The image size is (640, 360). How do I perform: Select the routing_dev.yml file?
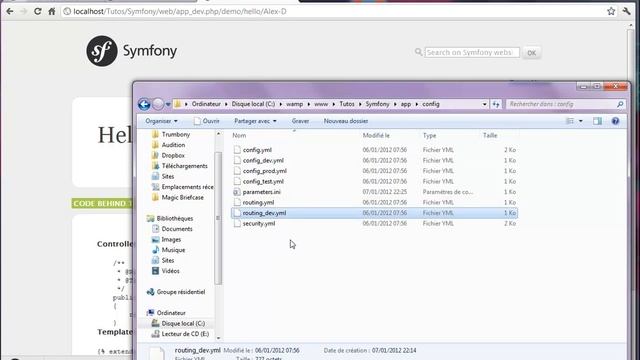click(x=374, y=213)
